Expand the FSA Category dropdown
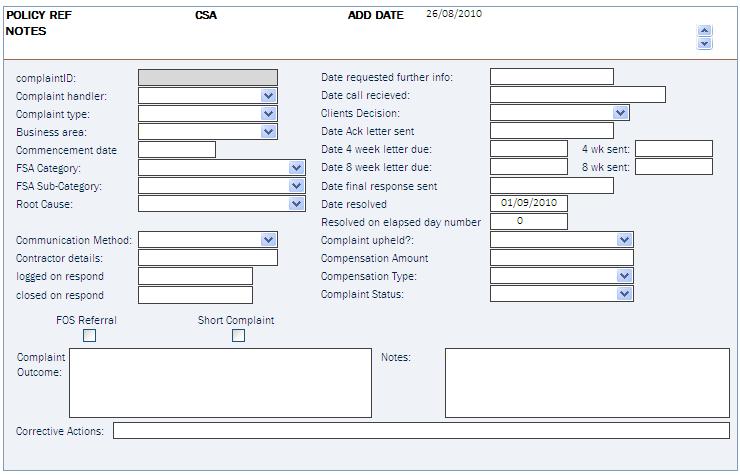Screen dimensions: 740x475 pos(296,168)
